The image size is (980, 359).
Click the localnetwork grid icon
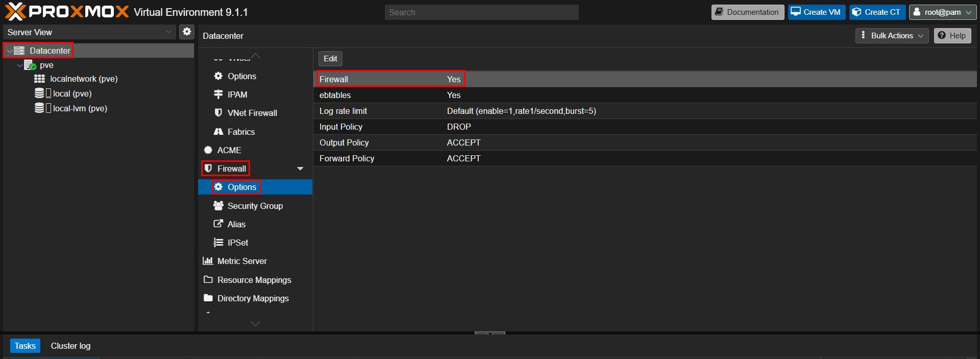tap(39, 79)
